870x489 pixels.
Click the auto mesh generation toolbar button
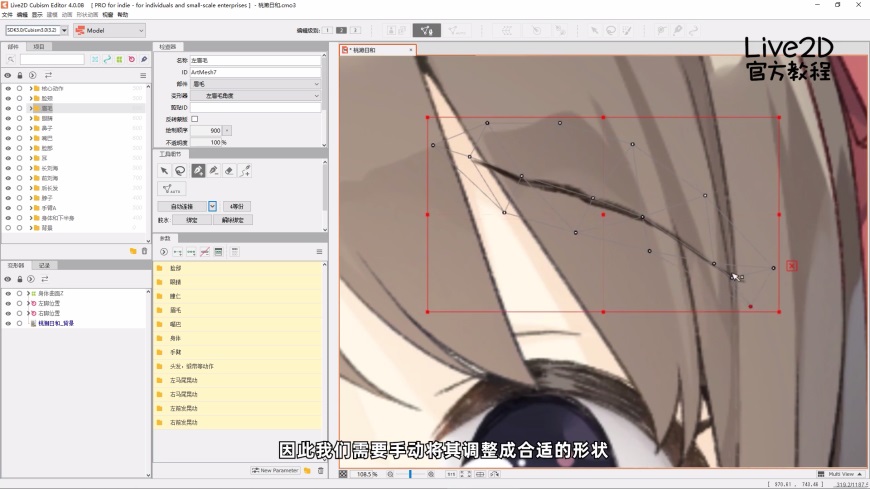point(457,31)
